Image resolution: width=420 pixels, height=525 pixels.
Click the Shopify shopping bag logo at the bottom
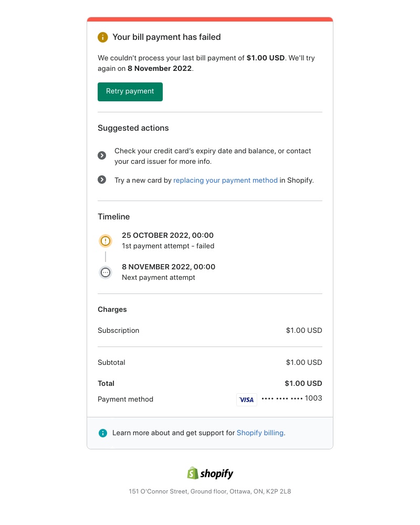tap(193, 472)
